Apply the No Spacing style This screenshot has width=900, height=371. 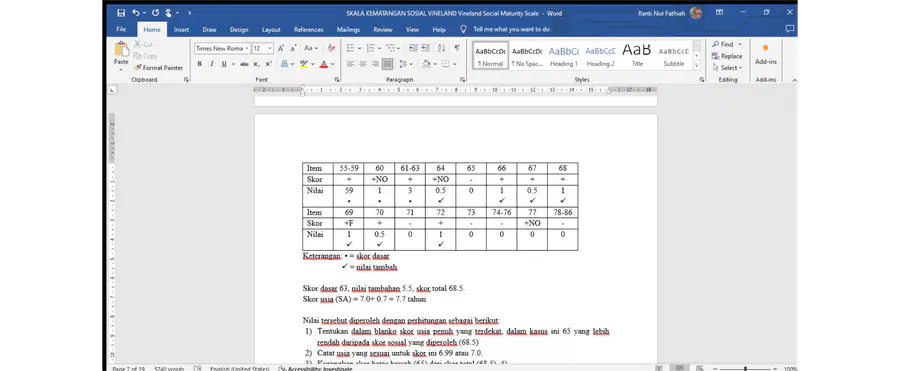point(527,55)
